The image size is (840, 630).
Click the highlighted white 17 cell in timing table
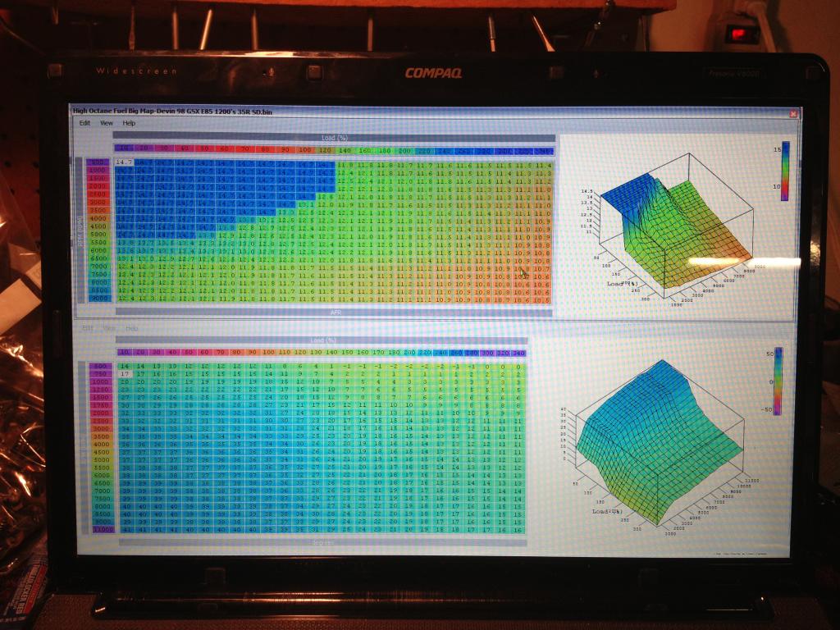click(125, 374)
